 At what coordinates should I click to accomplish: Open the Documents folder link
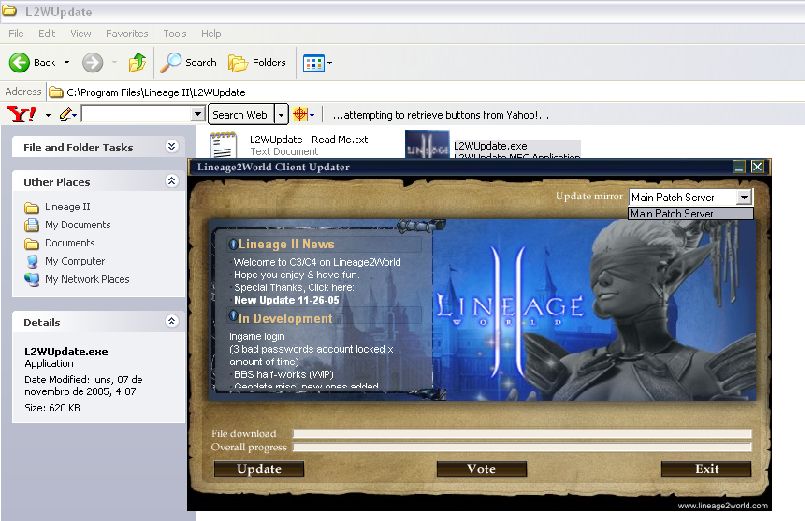70,243
